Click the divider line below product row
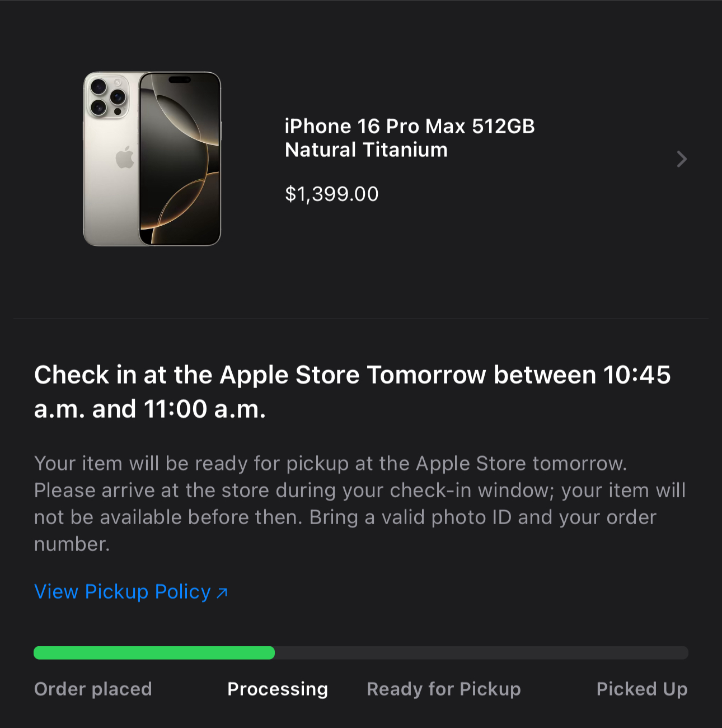Screen dimensions: 722x728 tap(361, 319)
